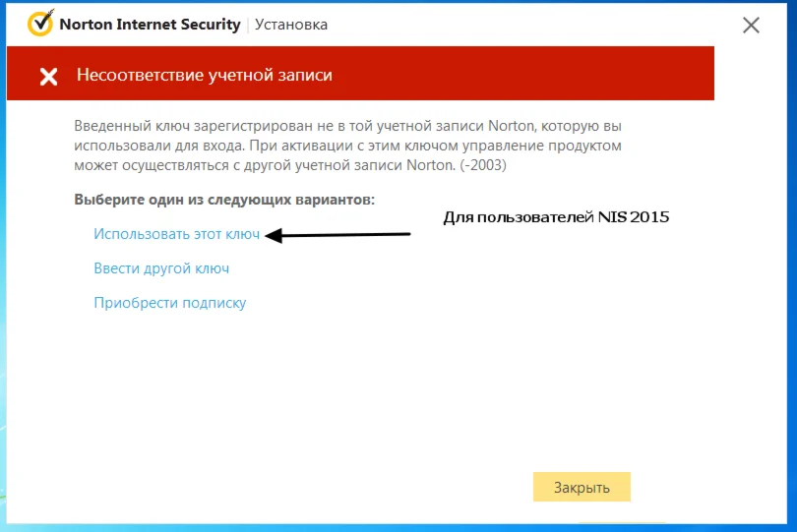Image resolution: width=797 pixels, height=532 pixels.
Task: Click the blue desktop strip right of the dialog
Action: tap(791, 295)
